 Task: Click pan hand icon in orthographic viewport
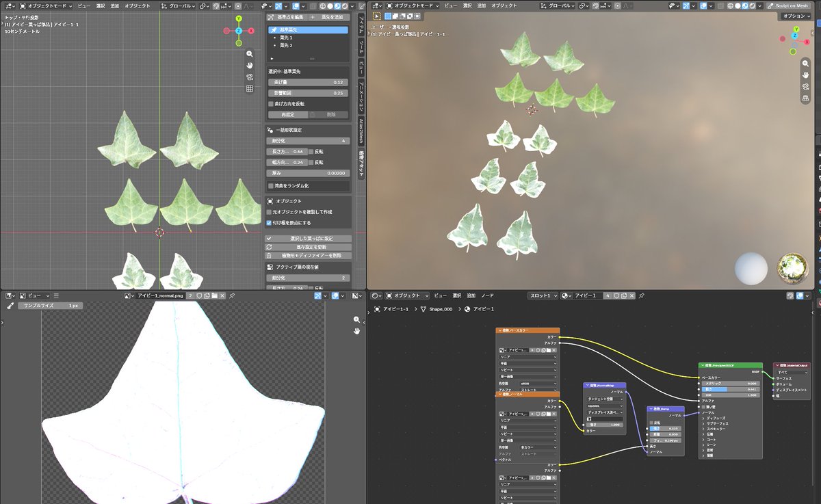pos(250,65)
